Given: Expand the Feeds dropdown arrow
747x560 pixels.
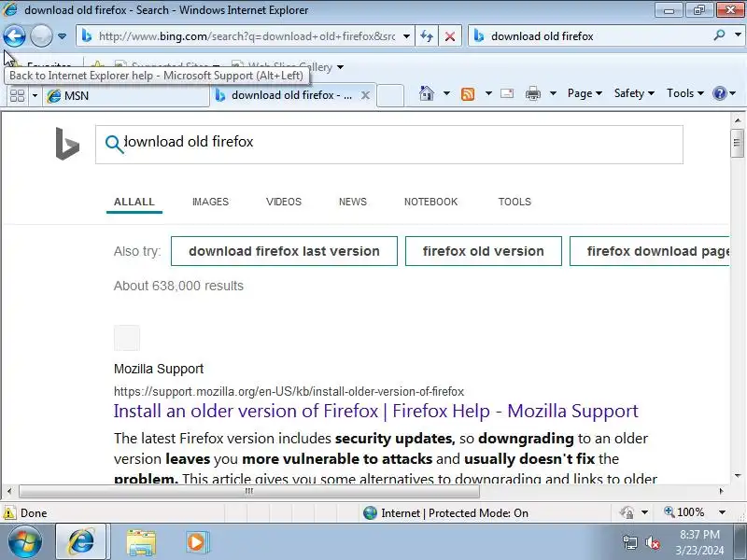Looking at the screenshot, I should 488,93.
